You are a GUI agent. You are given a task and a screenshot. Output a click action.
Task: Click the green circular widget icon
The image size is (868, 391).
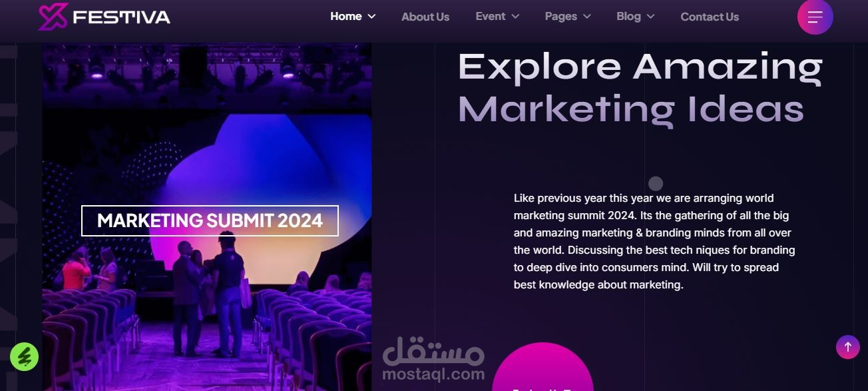coord(25,357)
